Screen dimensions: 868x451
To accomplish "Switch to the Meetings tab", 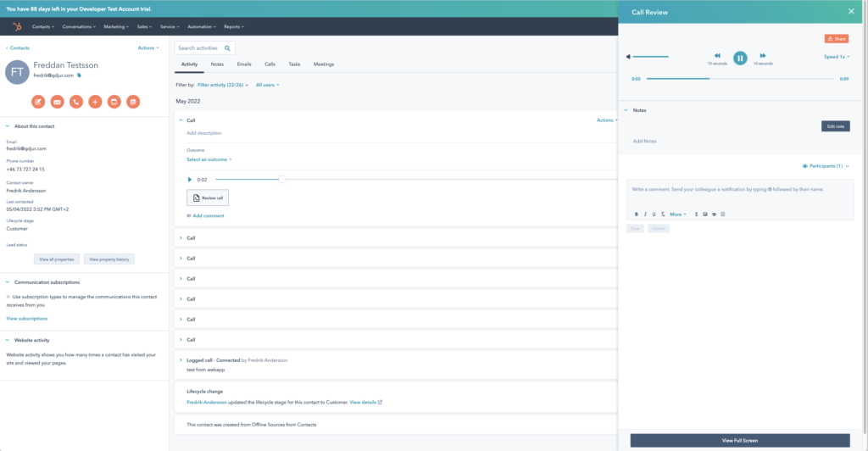I will pos(324,64).
